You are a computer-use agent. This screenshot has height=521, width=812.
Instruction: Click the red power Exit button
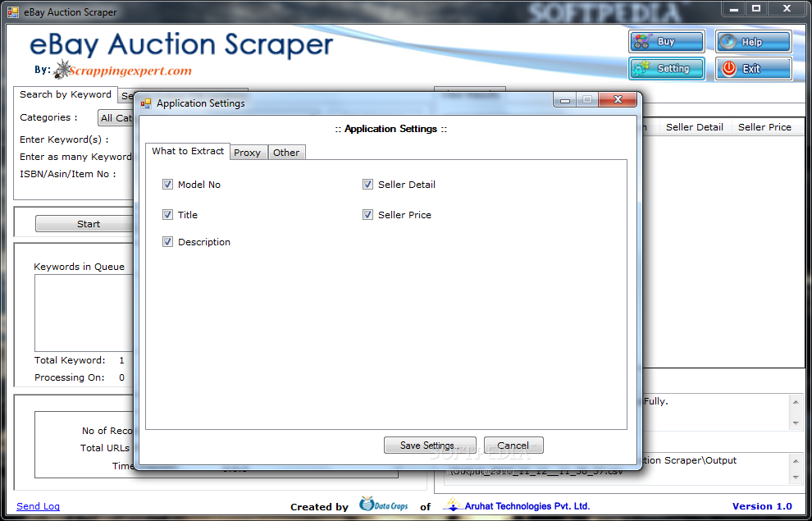pos(754,68)
